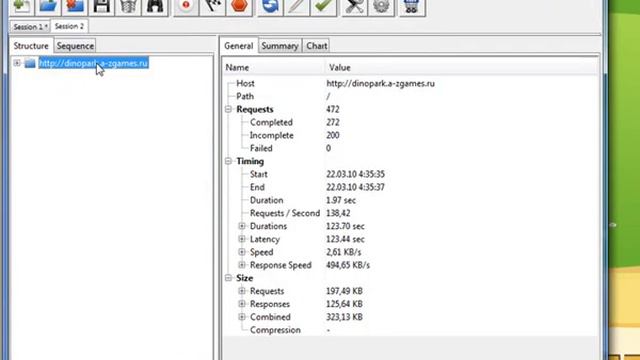Validate response with green checkmark icon

[323, 6]
